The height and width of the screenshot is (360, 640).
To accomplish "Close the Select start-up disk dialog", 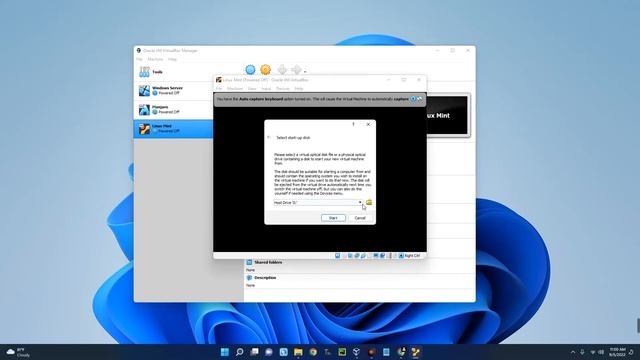I will pyautogui.click(x=368, y=124).
